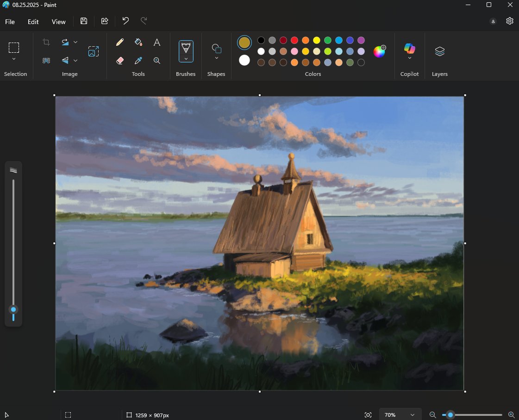Open the 70% zoom level dropdown

coord(400,415)
